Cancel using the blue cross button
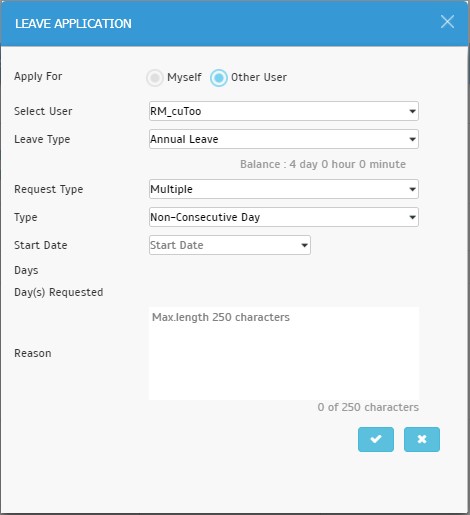 422,439
